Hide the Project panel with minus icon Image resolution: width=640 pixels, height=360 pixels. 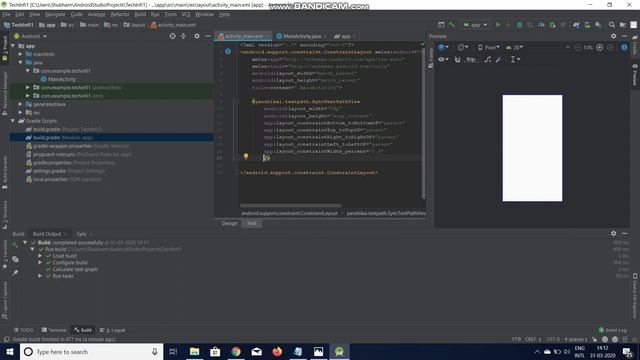(x=208, y=36)
